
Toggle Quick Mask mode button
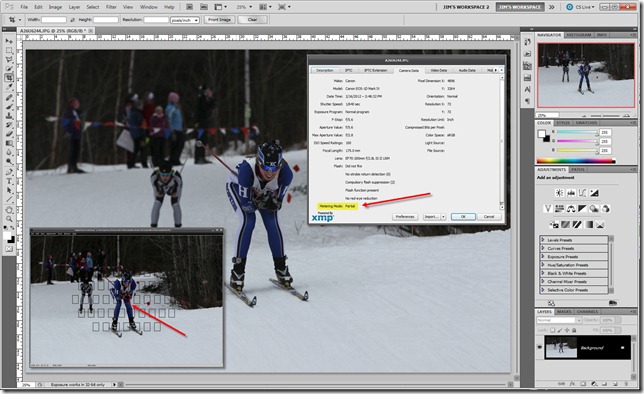coord(9,249)
